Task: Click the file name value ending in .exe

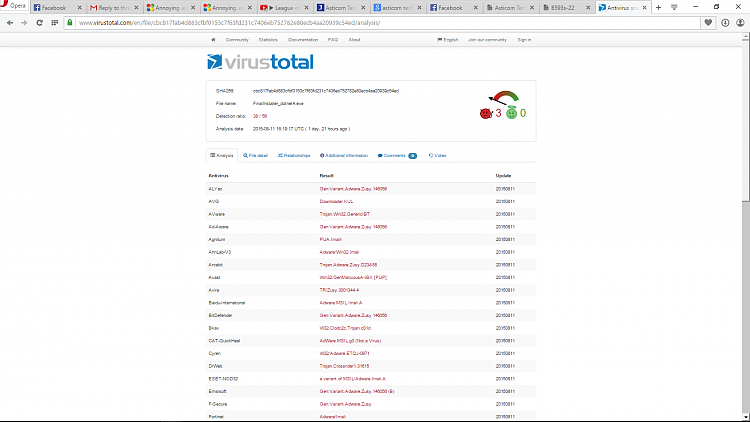Action: (278, 103)
